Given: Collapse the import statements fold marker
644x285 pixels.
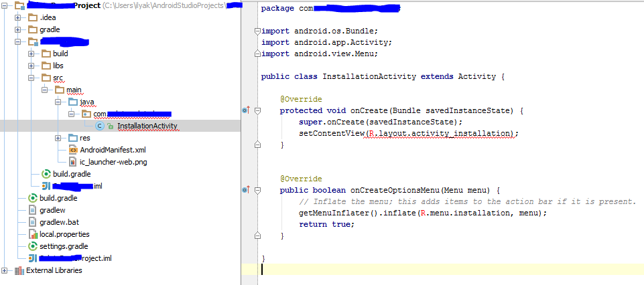Looking at the screenshot, I should [257, 31].
